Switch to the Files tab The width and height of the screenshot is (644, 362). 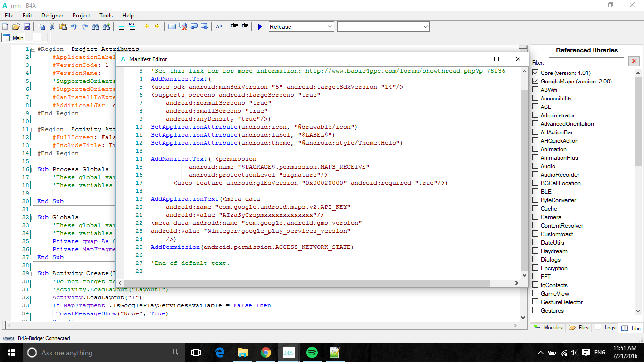pyautogui.click(x=579, y=328)
